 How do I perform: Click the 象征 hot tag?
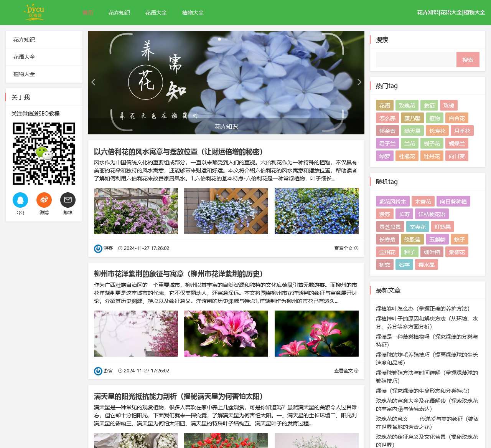pyautogui.click(x=429, y=106)
